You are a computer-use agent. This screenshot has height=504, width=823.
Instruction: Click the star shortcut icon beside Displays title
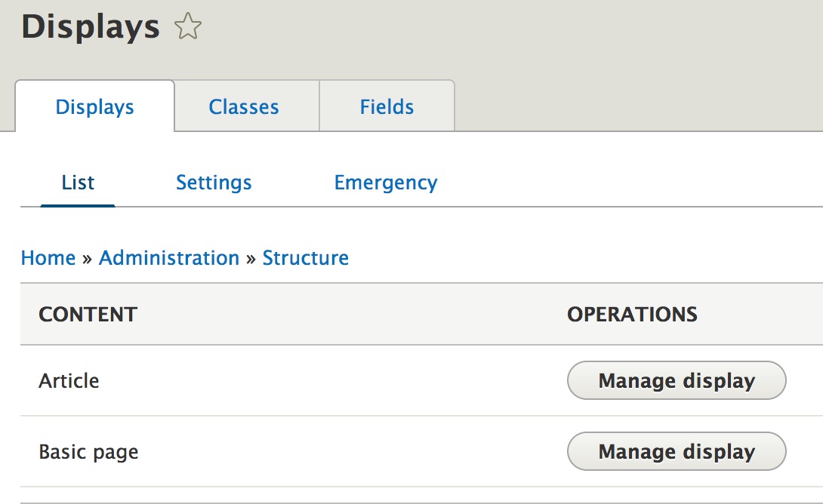pyautogui.click(x=188, y=28)
